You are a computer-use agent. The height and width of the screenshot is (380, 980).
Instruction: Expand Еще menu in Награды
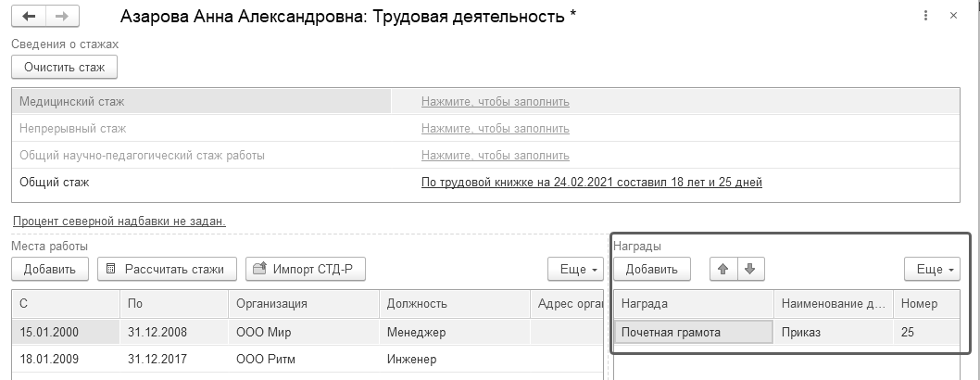936,269
